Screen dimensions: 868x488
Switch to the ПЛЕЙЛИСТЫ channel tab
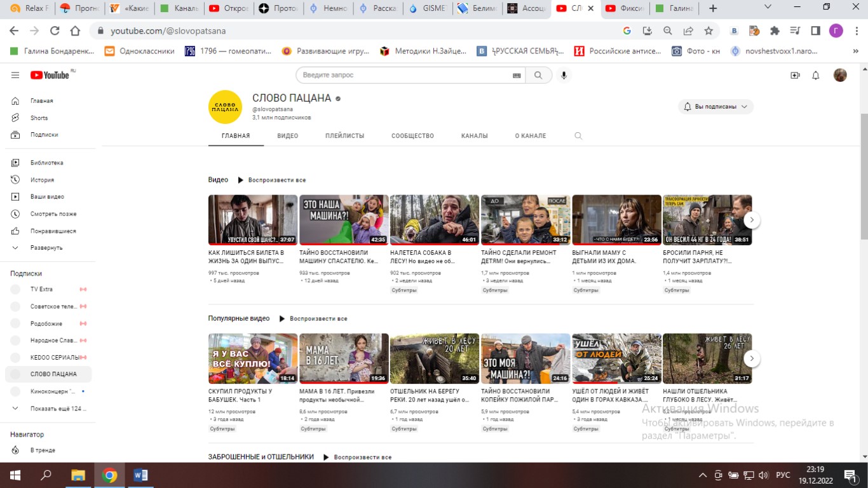click(x=344, y=136)
